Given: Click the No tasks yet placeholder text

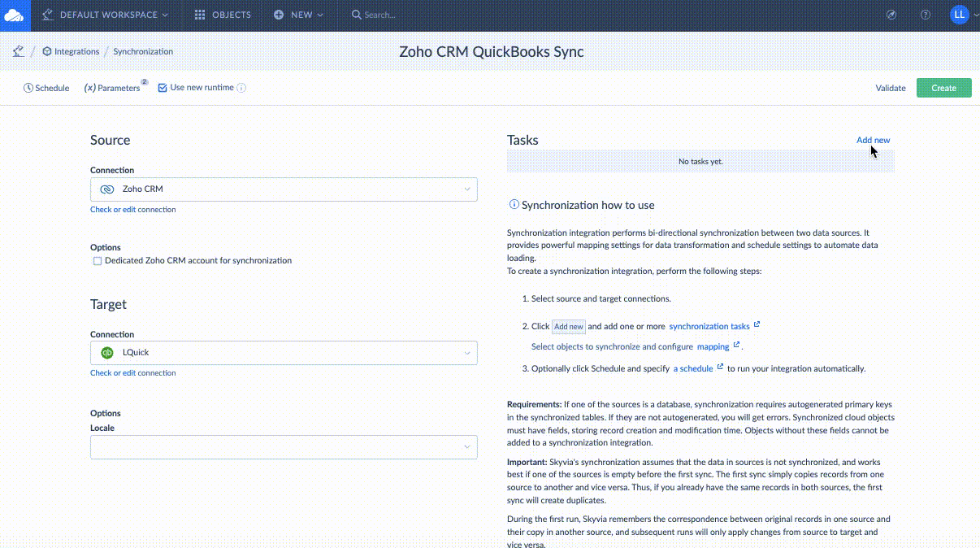Looking at the screenshot, I should (700, 162).
